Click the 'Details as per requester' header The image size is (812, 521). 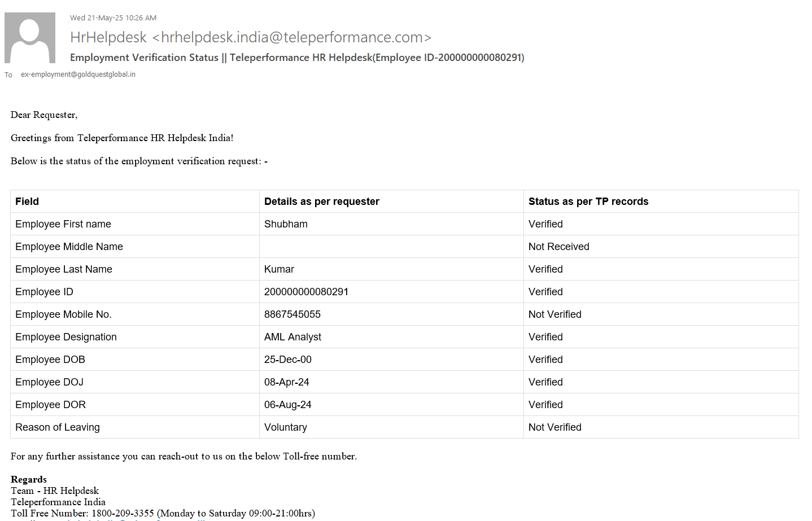point(321,202)
